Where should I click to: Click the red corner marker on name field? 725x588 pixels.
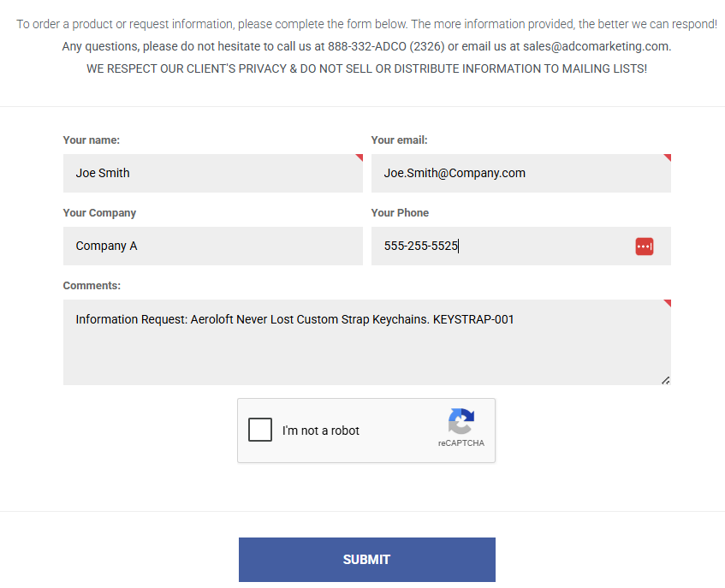(360, 157)
